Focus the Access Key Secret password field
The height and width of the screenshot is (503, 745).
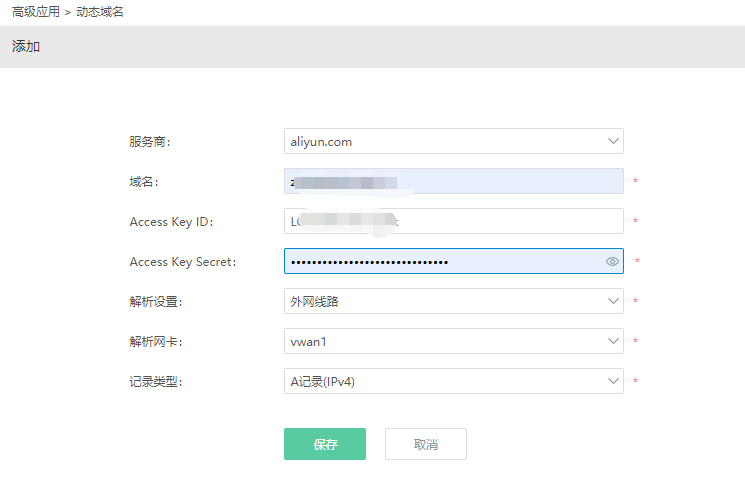(440, 262)
